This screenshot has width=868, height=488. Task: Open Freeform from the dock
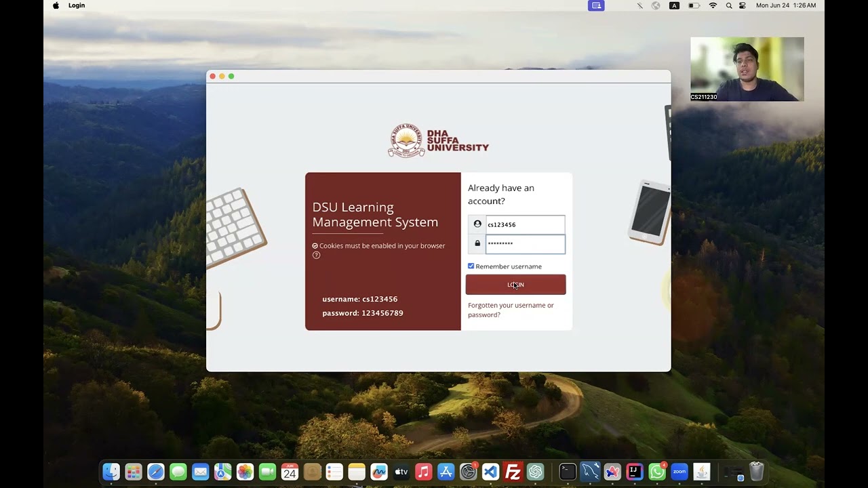tap(379, 472)
